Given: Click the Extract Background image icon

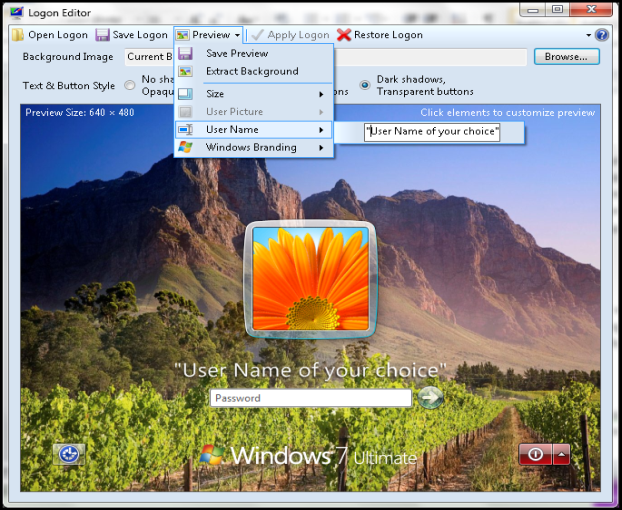Looking at the screenshot, I should coord(185,71).
